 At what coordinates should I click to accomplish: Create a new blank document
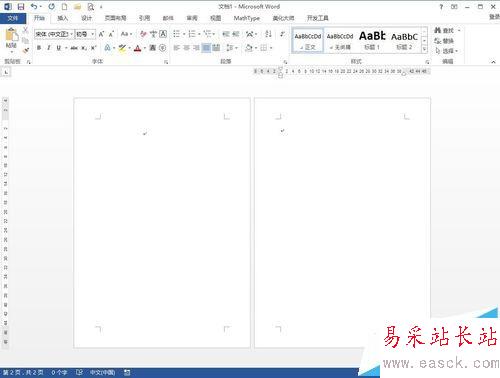tap(64, 6)
